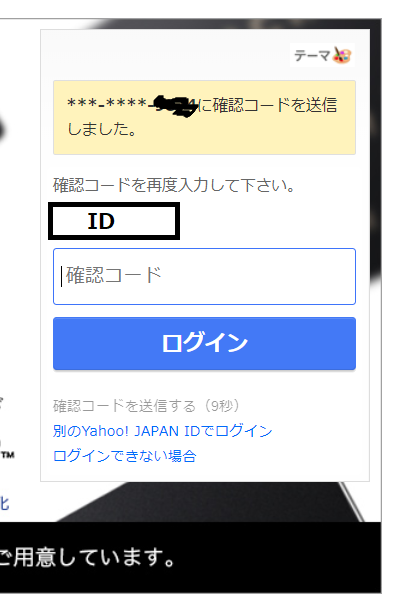410x597 pixels.
Task: Open the テーマ theme selector
Action: tap(322, 55)
